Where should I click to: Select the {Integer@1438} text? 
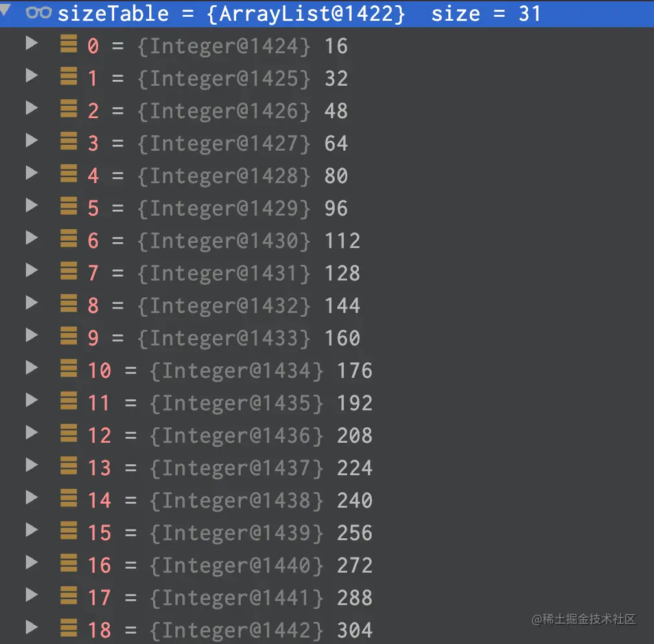pyautogui.click(x=236, y=501)
